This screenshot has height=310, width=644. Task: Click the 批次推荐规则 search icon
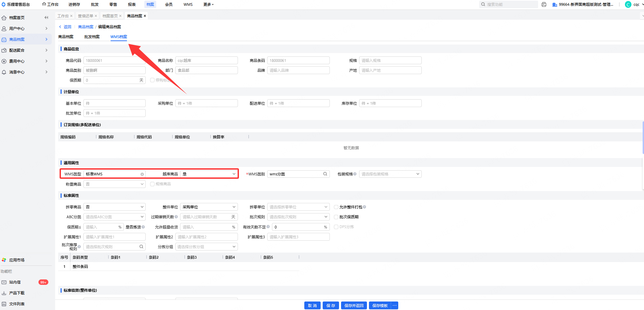141,247
